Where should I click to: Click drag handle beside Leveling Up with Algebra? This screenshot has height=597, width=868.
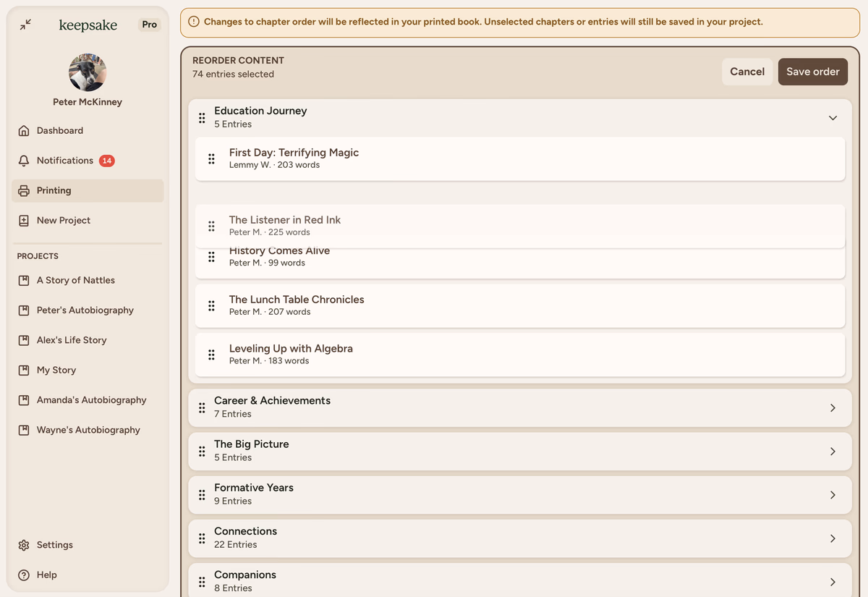coord(211,355)
